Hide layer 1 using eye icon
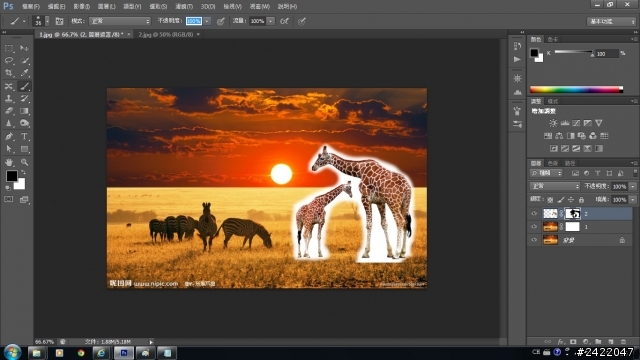This screenshot has width=640, height=360. pyautogui.click(x=534, y=227)
